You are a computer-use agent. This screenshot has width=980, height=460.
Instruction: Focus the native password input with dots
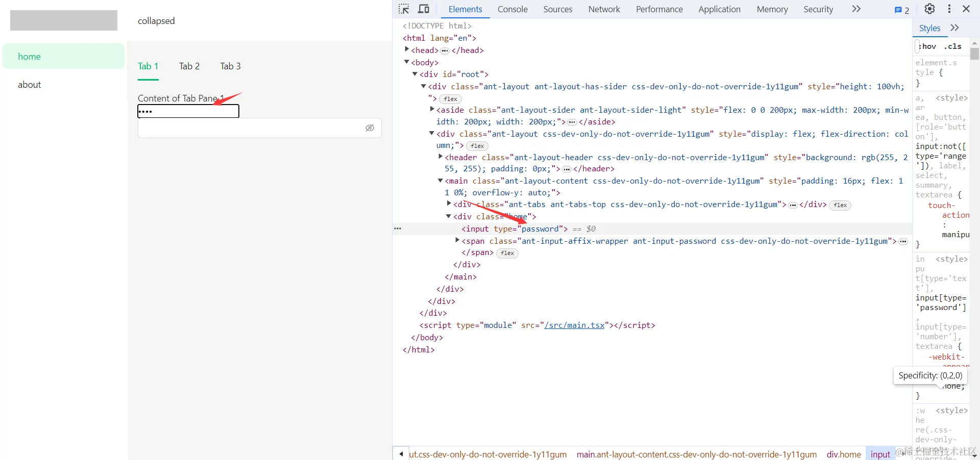point(188,111)
